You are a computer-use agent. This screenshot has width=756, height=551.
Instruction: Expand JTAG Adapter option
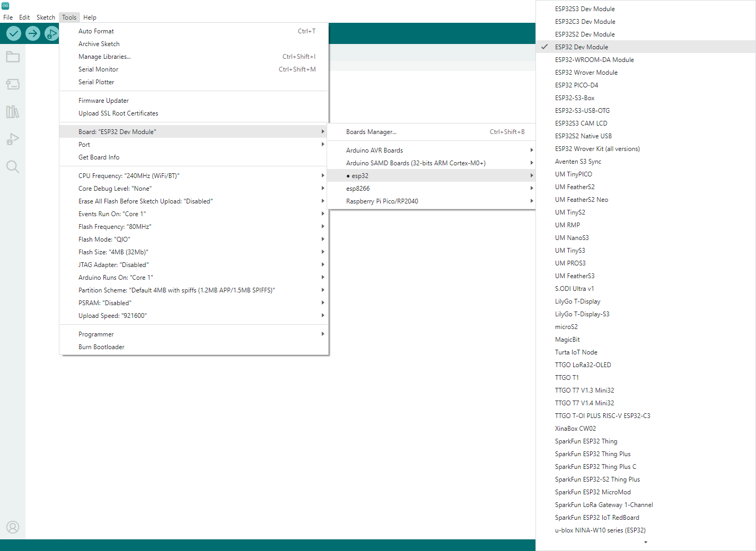pyautogui.click(x=194, y=265)
